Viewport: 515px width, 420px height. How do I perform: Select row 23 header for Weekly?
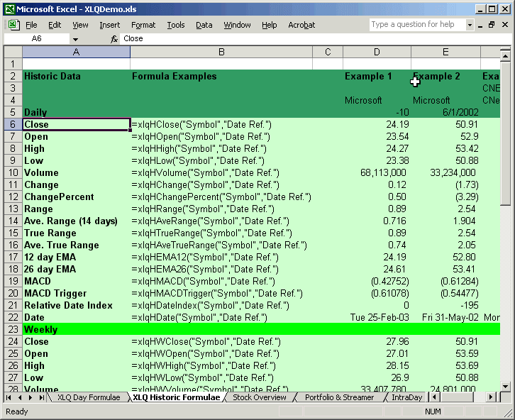click(13, 329)
